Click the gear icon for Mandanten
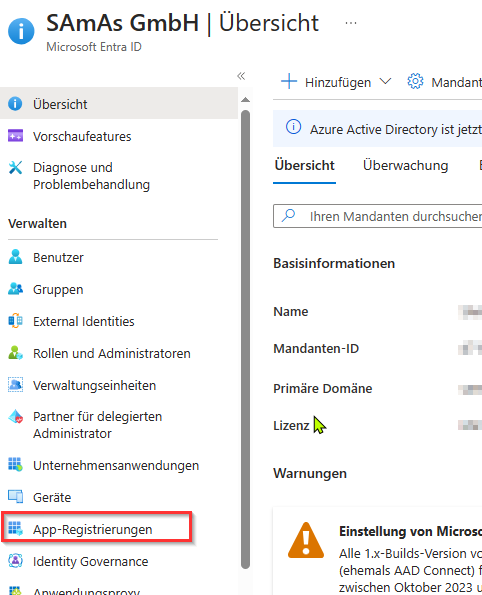This screenshot has height=595, width=482. coord(415,81)
